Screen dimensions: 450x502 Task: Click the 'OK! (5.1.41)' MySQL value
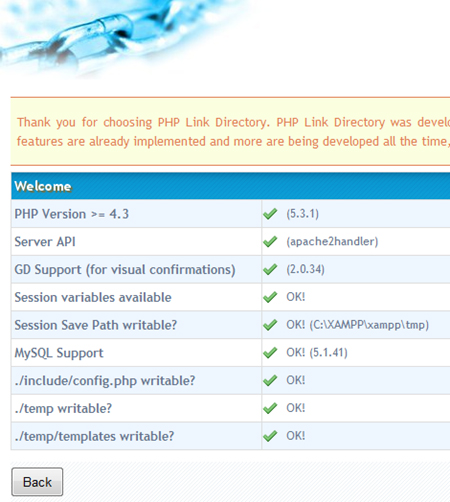coord(317,352)
